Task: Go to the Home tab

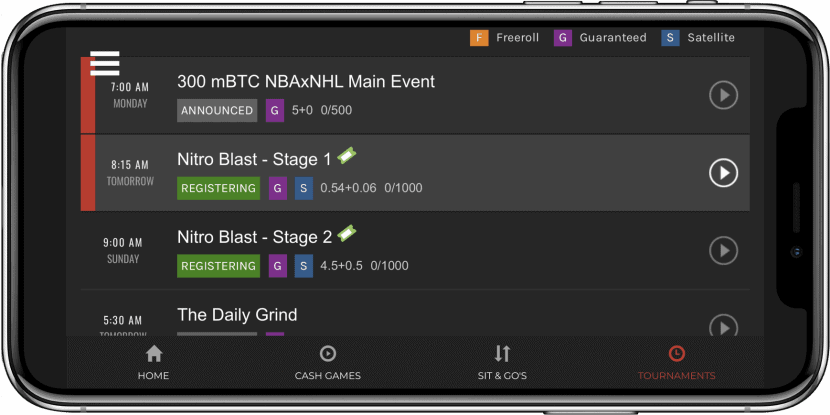Action: tap(154, 363)
